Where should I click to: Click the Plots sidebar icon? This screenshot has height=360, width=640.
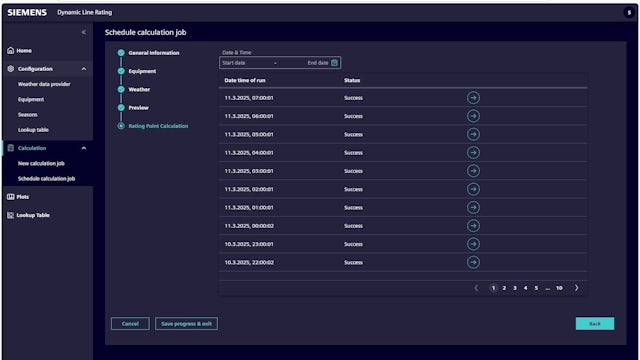[11, 197]
